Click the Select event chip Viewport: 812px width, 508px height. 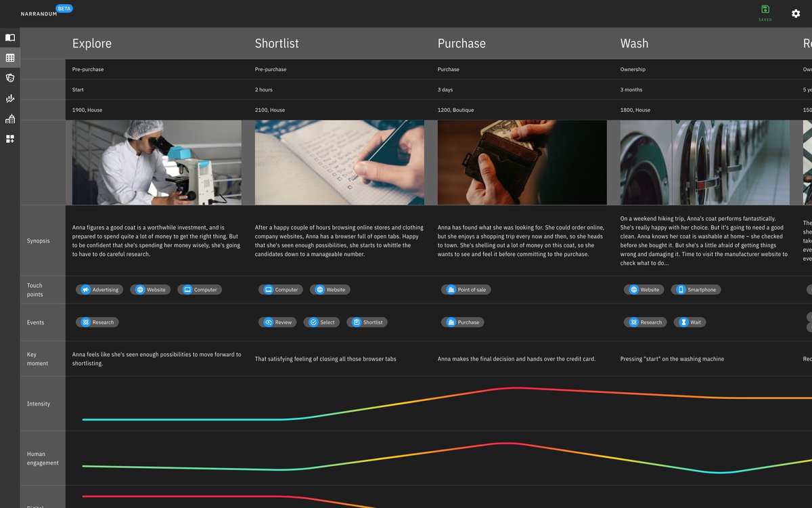click(x=321, y=322)
